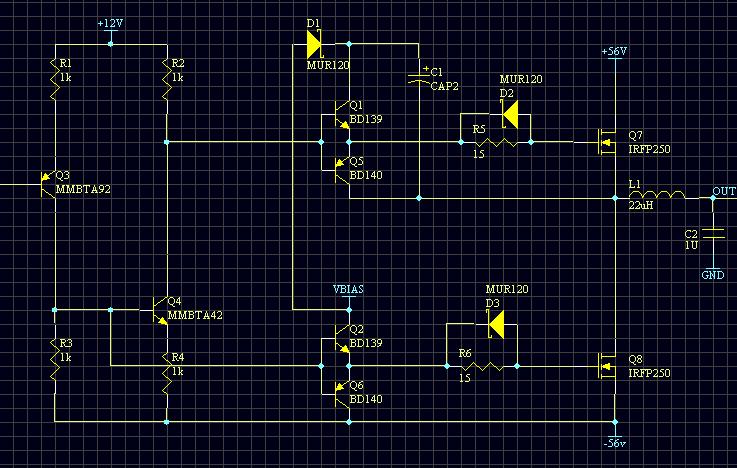737x468 pixels.
Task: Click the L1 designator label
Action: click(635, 184)
